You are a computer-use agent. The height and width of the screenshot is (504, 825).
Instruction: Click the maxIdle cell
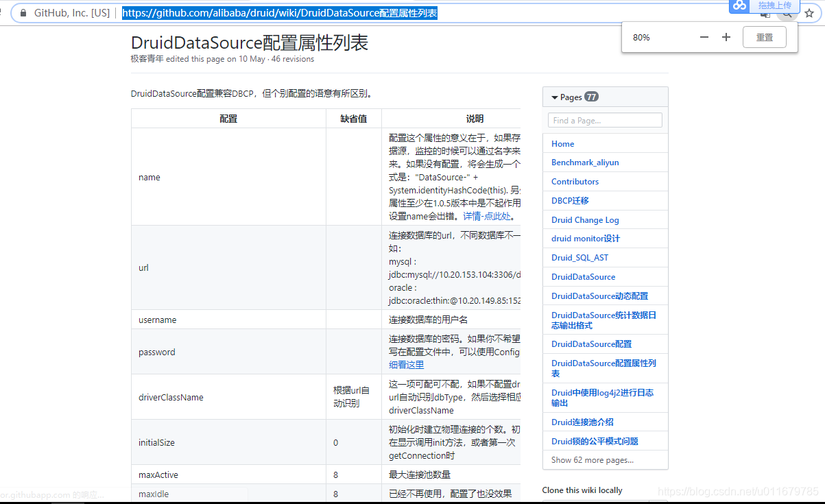pyautogui.click(x=228, y=494)
